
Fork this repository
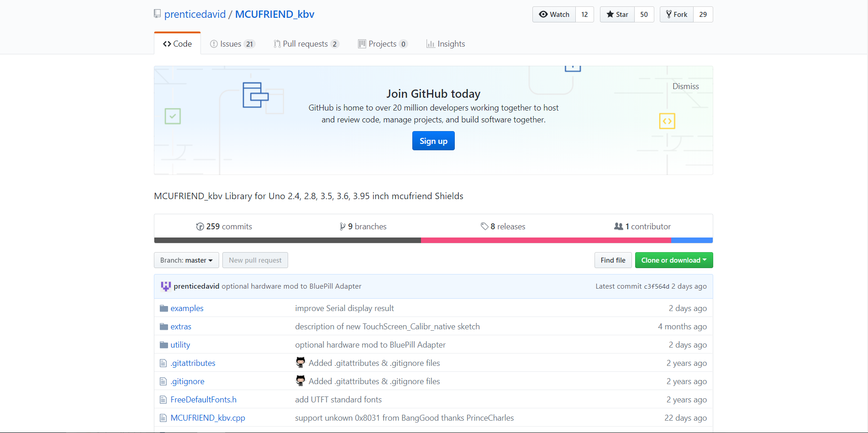click(x=677, y=15)
